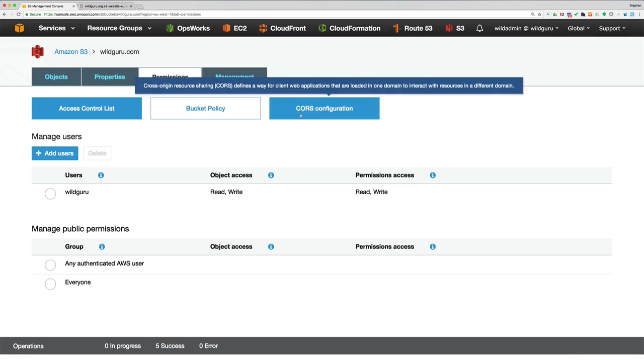Click info icon next to Users
This screenshot has width=644, height=362.
101,175
